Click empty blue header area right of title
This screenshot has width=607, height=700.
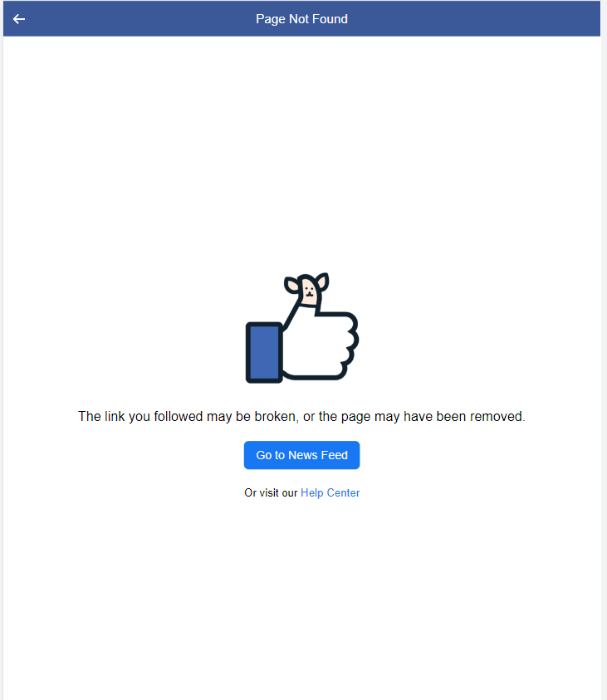pyautogui.click(x=473, y=19)
